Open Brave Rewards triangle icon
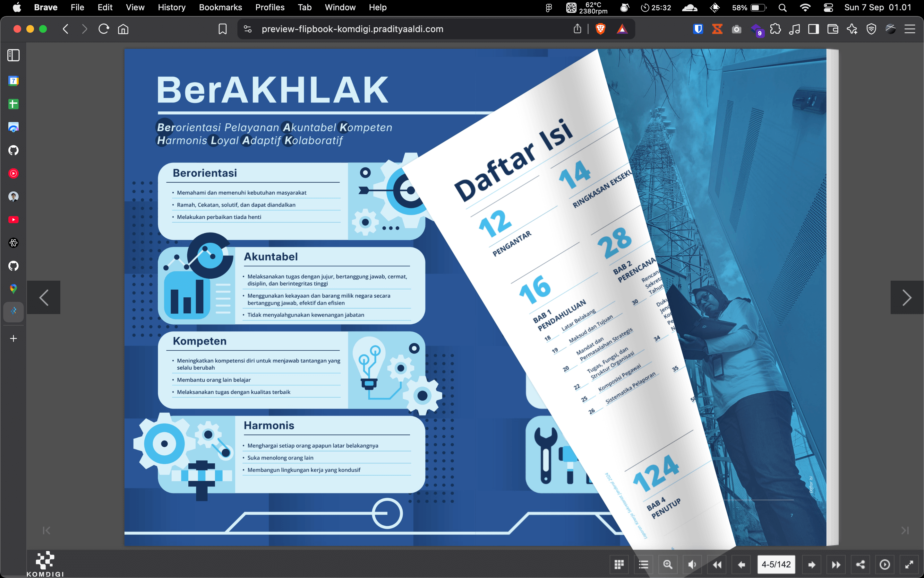This screenshot has height=578, width=924. coord(622,29)
